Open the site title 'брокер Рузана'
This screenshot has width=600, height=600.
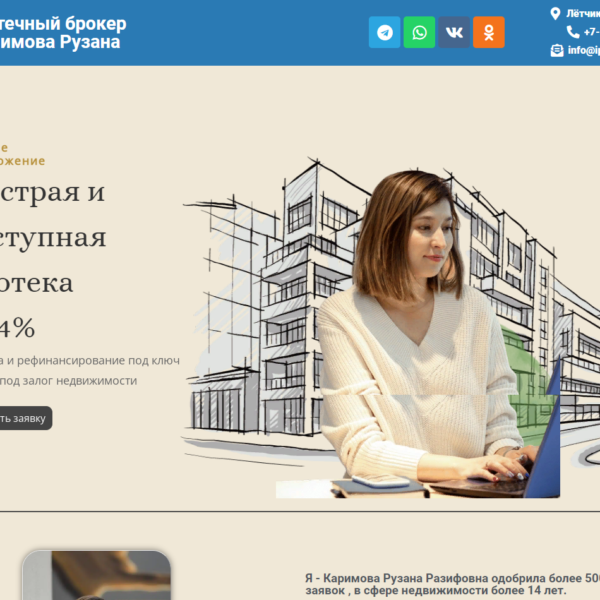[61, 33]
